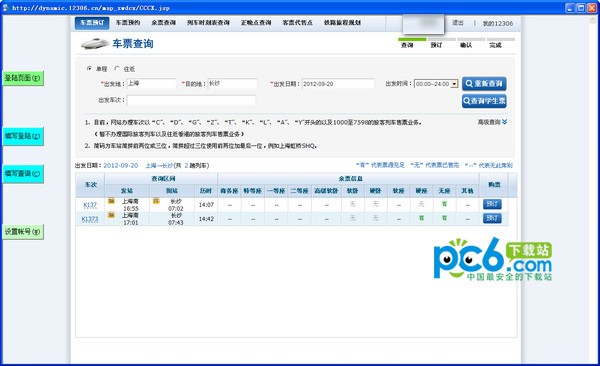Click the 登陆页面(F) side button
This screenshot has height=366, width=600.
pyautogui.click(x=23, y=78)
